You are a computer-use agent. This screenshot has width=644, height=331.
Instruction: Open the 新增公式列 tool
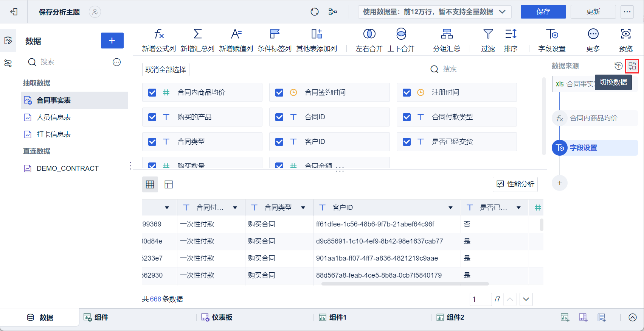coord(159,40)
